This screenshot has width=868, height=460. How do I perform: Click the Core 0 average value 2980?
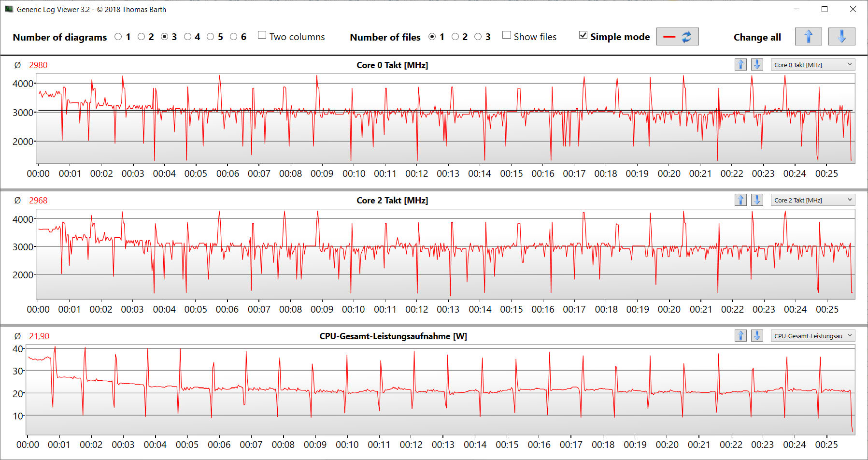click(x=38, y=65)
